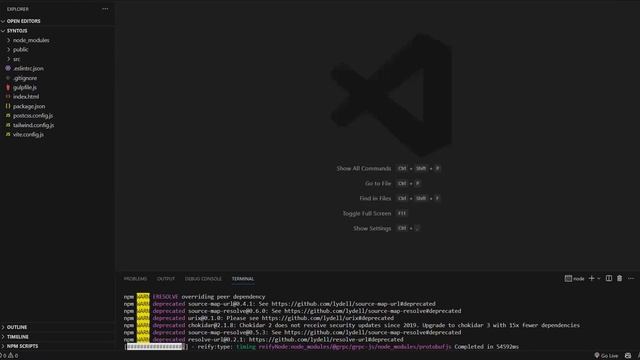The height and width of the screenshot is (360, 640).
Task: Open vite.config.js
Action: [x=28, y=135]
